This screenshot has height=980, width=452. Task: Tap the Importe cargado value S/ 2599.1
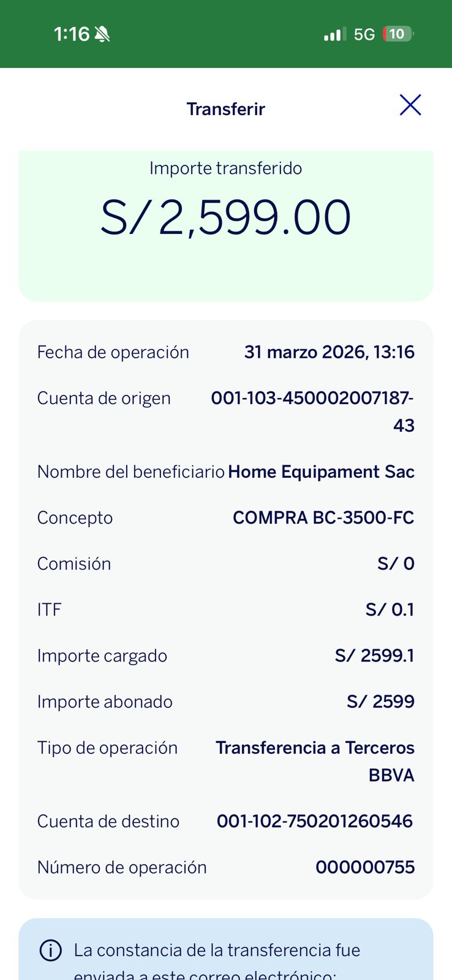[x=374, y=655]
